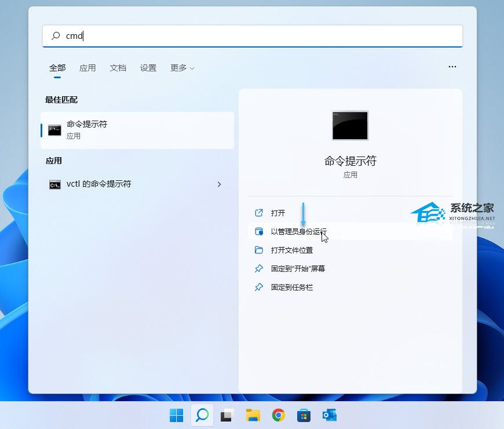Expand the 更多 filter dropdown
The image size is (504, 429).
click(182, 68)
